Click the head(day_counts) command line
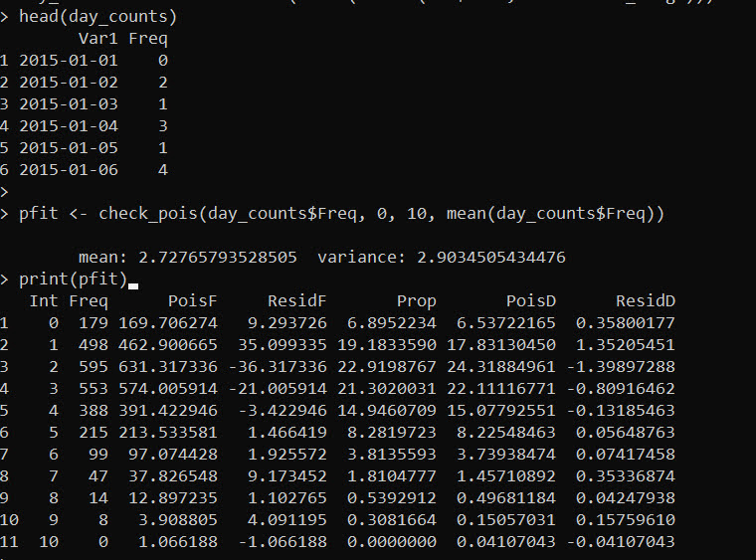Viewport: 756px width, 560px height. coord(97,17)
